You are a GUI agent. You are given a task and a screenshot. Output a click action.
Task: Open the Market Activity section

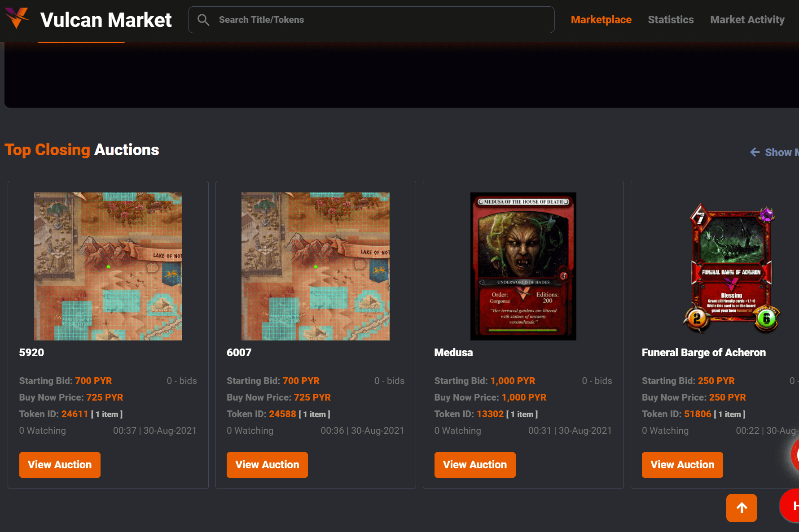click(747, 20)
